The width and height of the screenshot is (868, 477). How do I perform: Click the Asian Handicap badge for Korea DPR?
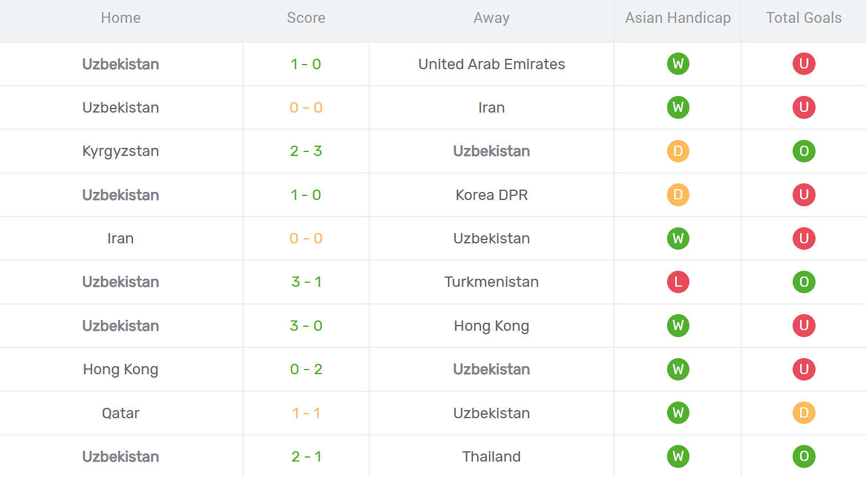678,195
